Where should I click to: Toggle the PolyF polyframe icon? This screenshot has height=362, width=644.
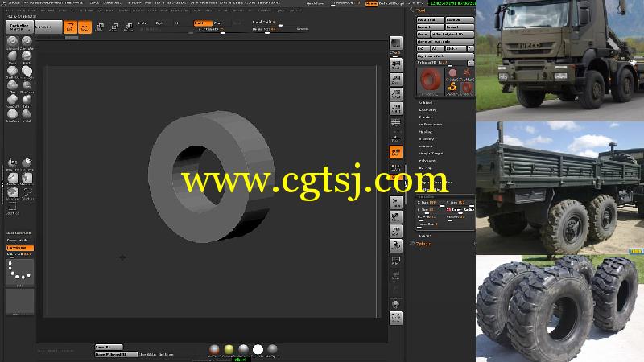point(396,261)
